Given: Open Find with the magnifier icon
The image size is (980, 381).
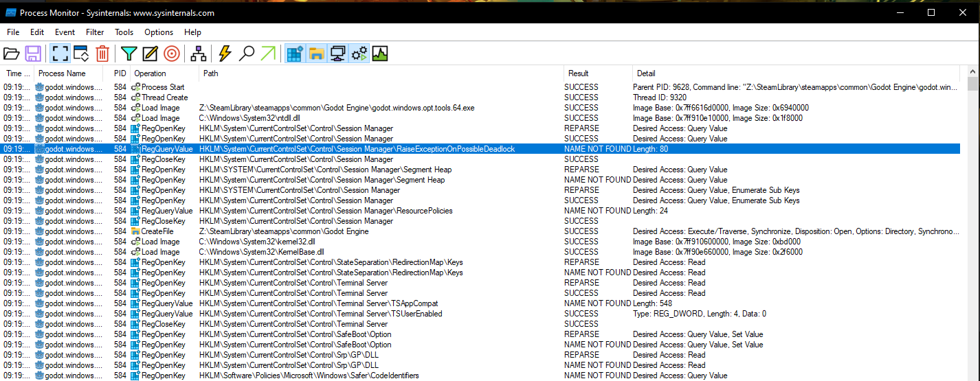Looking at the screenshot, I should (246, 54).
